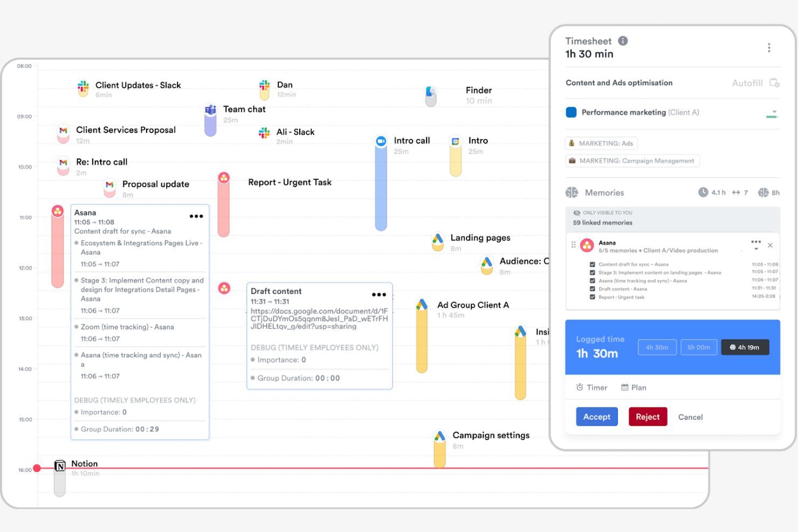
Task: Expand the Performance marketing project dropdown
Action: coord(773,112)
